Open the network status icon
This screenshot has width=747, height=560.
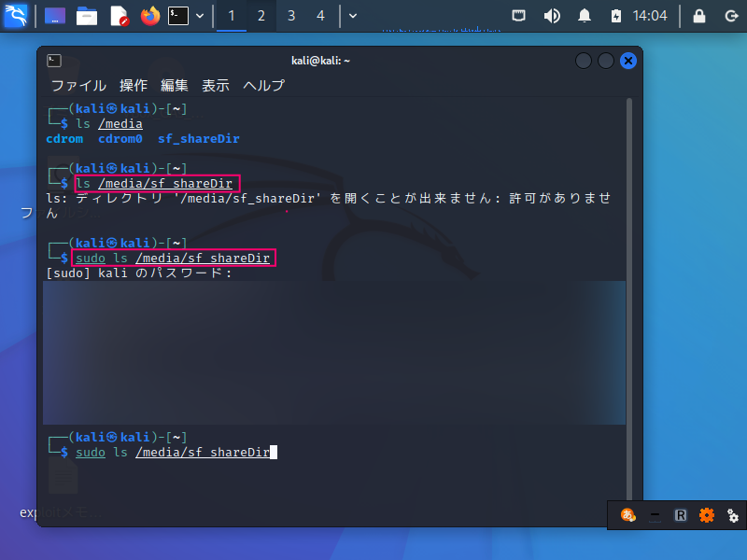tap(518, 16)
